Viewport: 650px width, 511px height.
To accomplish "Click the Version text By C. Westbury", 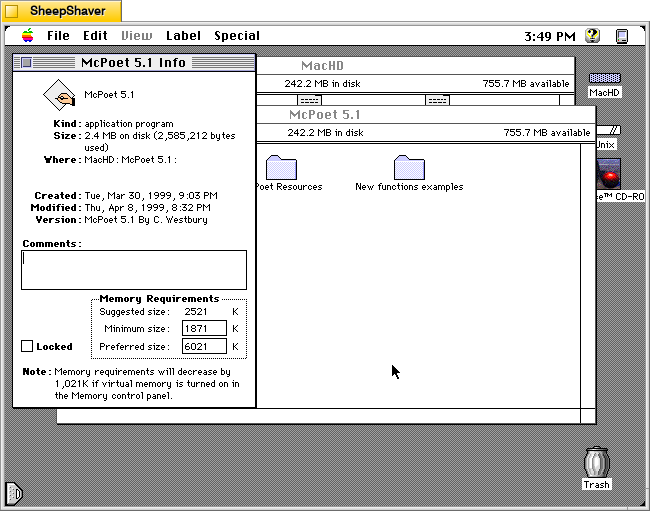I will tap(173, 220).
